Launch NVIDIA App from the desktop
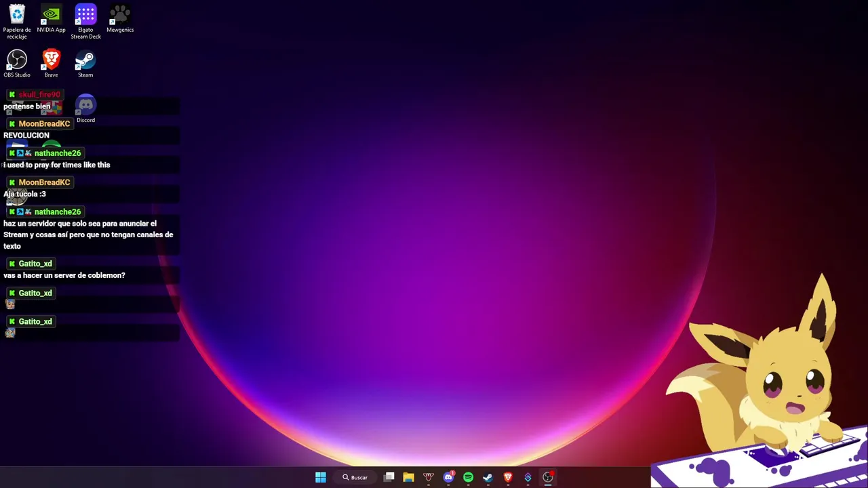 tap(51, 19)
